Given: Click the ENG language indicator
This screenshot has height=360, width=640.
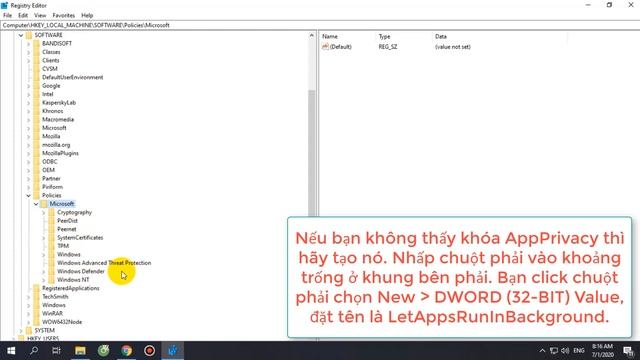Looking at the screenshot, I should 579,351.
